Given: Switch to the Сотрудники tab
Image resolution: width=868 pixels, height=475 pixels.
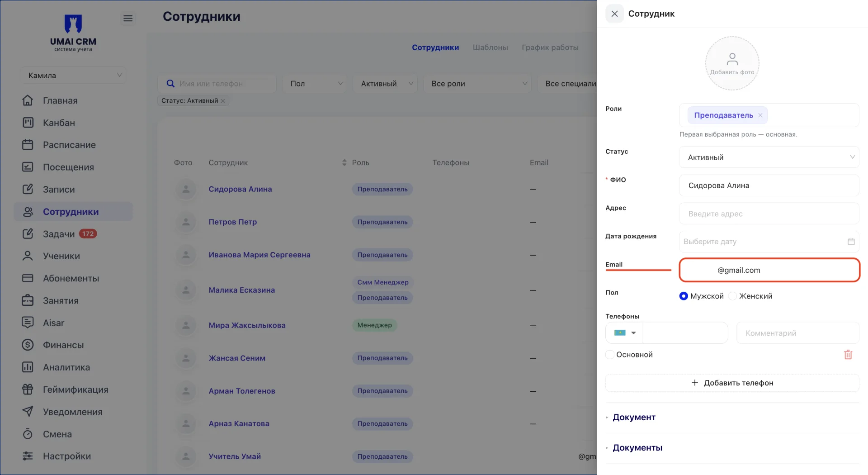Looking at the screenshot, I should (x=435, y=47).
